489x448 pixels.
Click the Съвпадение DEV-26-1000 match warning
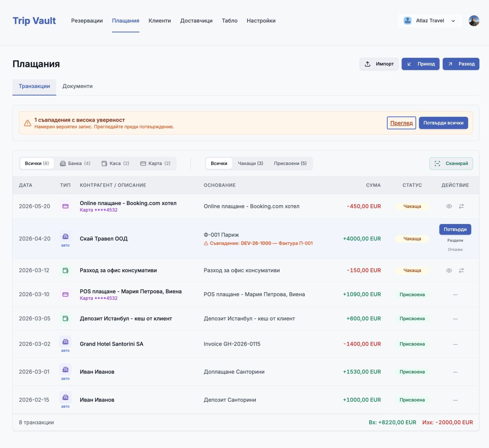tap(258, 243)
